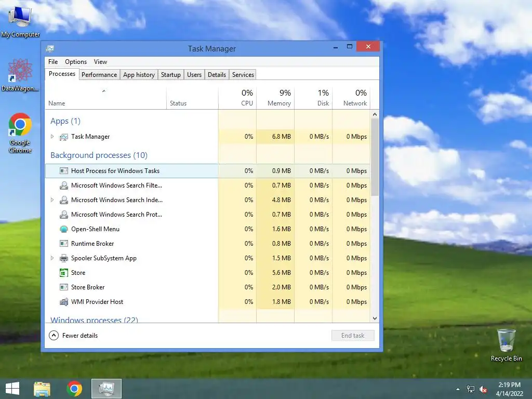
Task: Click the Spooler SubSystem App printer icon
Action: pos(64,258)
